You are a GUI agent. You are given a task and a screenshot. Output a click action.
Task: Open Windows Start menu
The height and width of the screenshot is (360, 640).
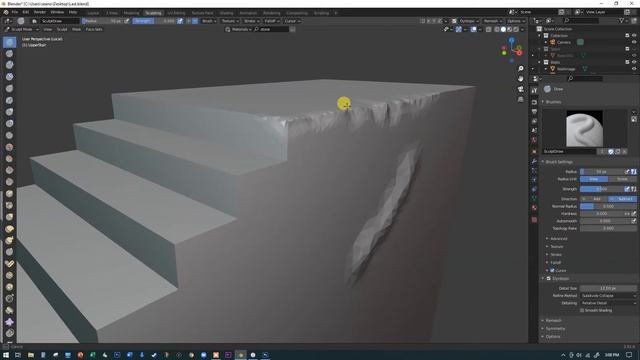tap(6, 355)
